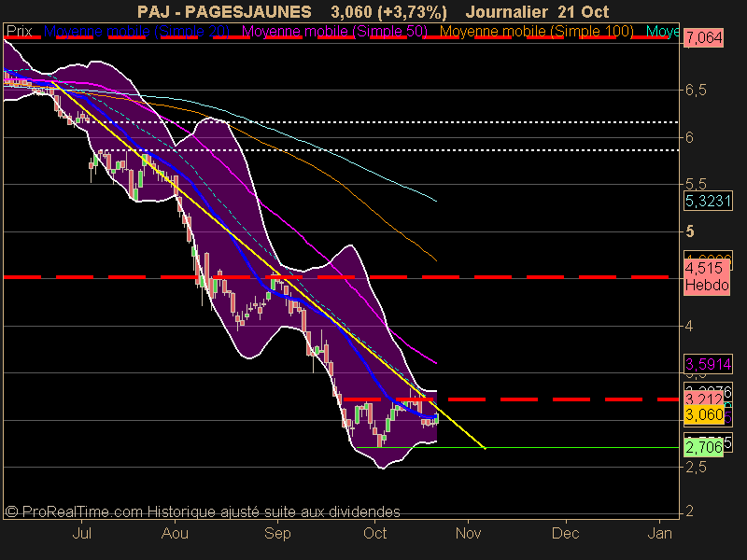Screen dimensions: 747x560
Task: Click the 6,5 price axis tick
Action: pos(696,90)
